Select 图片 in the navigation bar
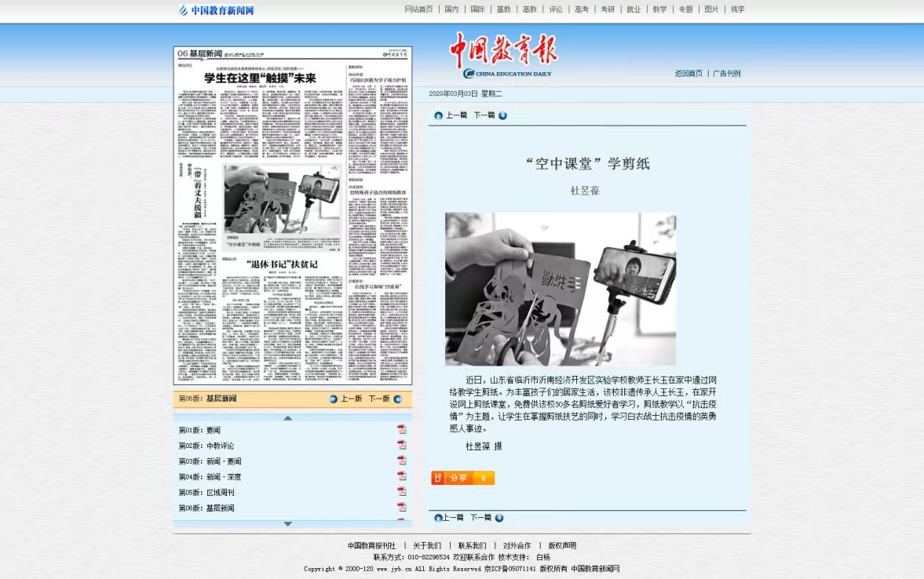The image size is (924, 579). 711,9
